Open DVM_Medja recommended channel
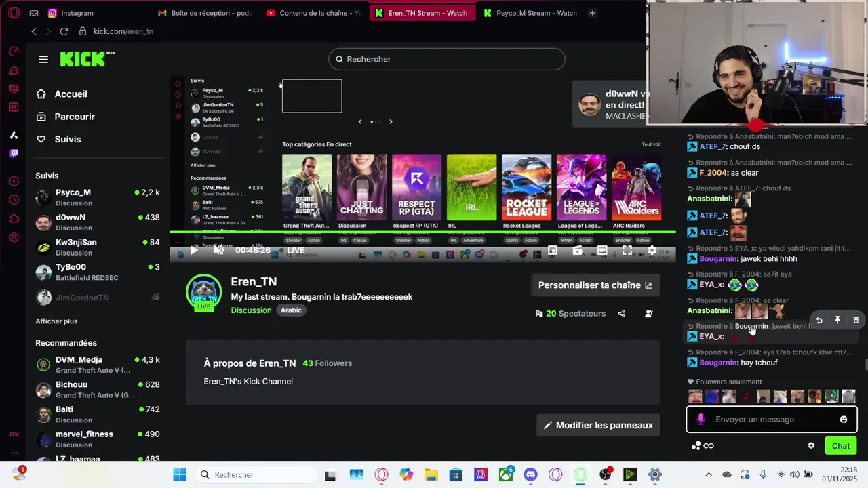The image size is (868, 488). pyautogui.click(x=98, y=365)
